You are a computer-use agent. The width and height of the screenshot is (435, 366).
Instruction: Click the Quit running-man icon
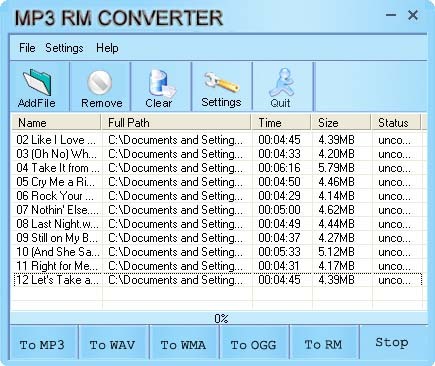(x=282, y=82)
